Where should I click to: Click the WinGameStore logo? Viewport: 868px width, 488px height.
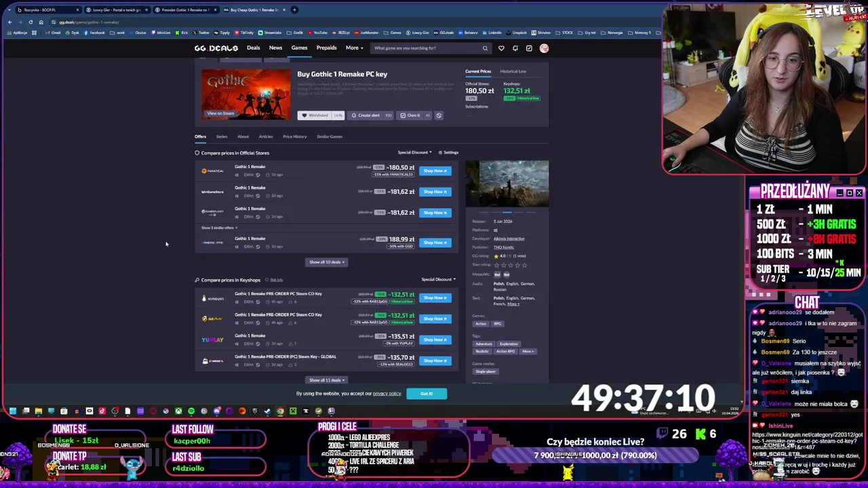click(212, 192)
